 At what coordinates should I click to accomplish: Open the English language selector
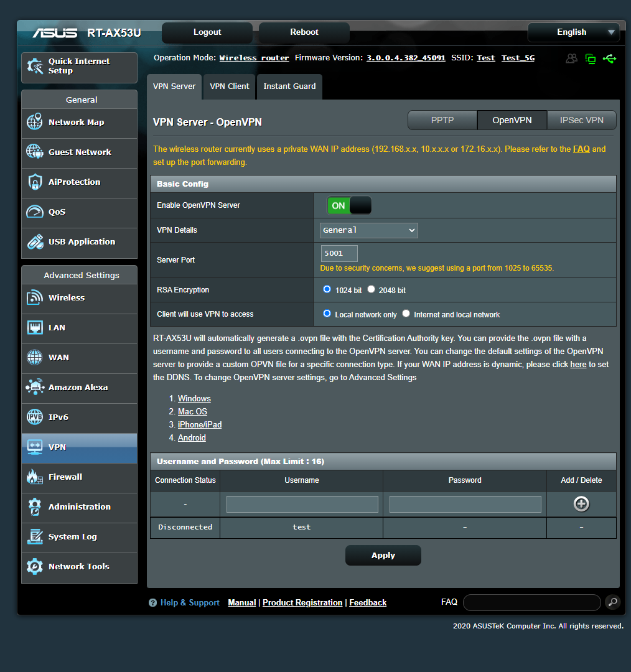(573, 32)
